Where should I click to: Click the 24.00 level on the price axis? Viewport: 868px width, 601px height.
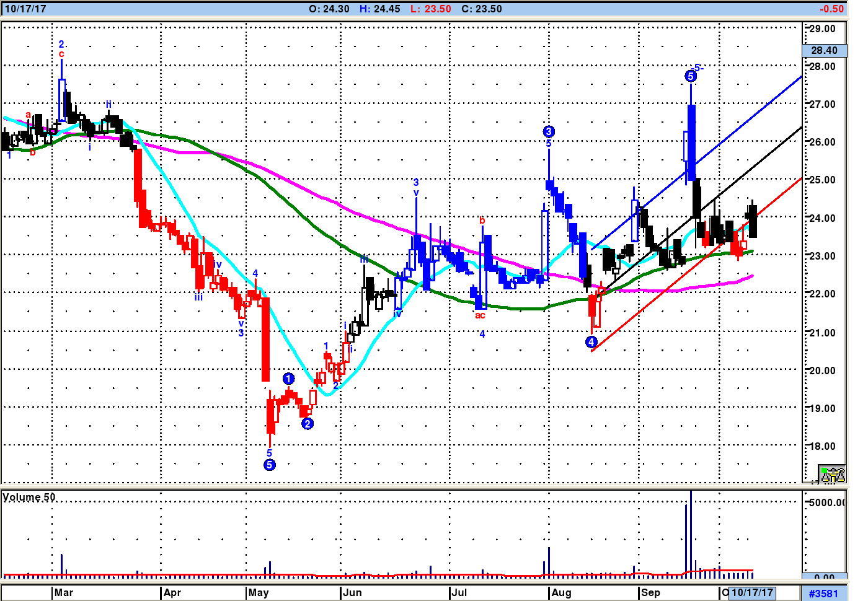pos(822,218)
